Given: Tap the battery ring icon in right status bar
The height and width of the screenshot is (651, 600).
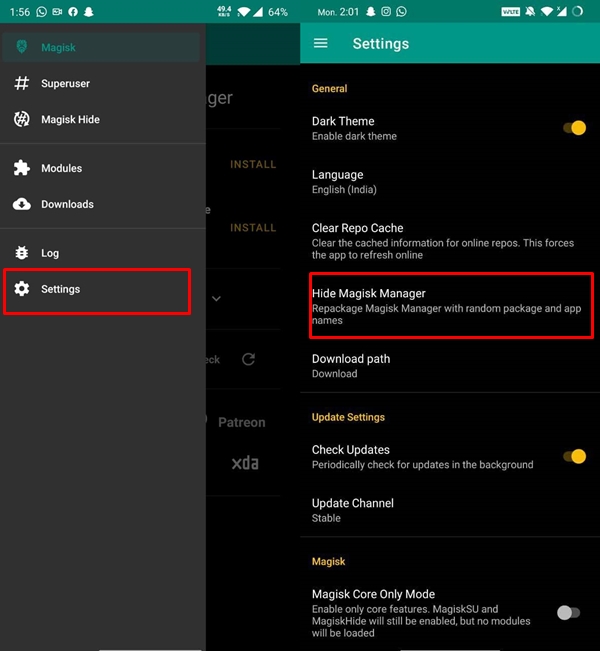Looking at the screenshot, I should coord(577,12).
